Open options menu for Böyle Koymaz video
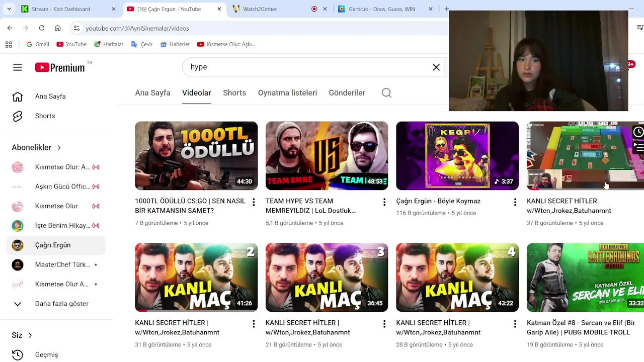This screenshot has width=644, height=362. point(515,202)
